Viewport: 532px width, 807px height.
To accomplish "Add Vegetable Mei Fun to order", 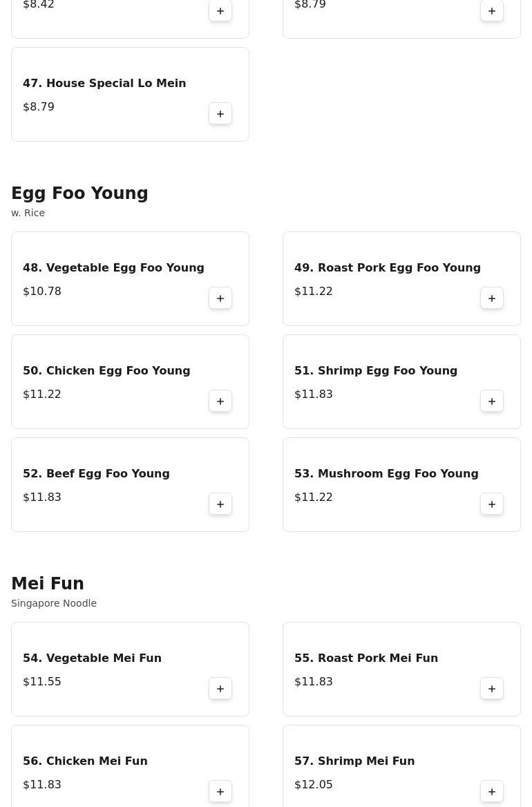I will tap(220, 689).
